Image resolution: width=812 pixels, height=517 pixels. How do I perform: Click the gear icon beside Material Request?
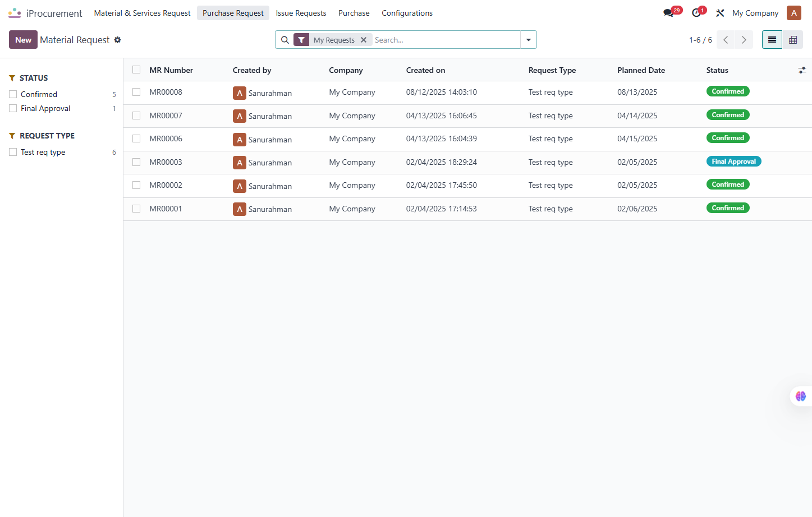click(118, 40)
